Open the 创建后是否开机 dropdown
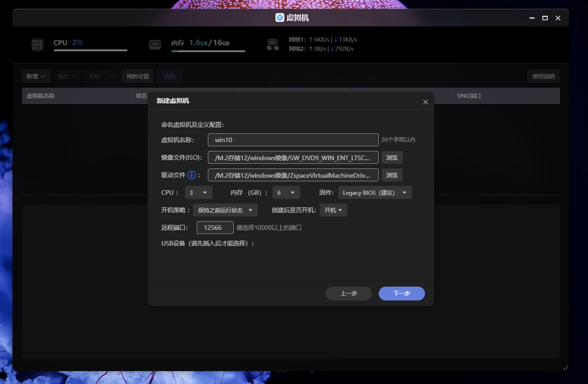Viewport: 588px width, 384px height. click(333, 210)
